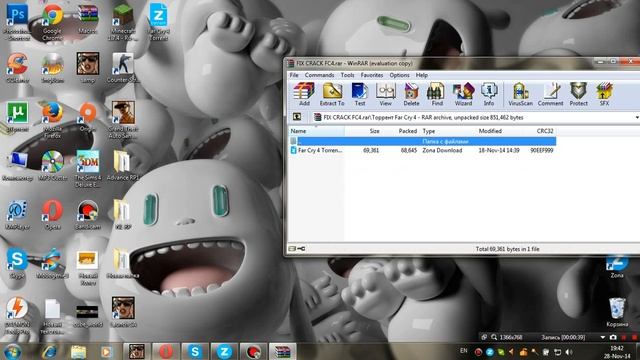Open the VirusScan toolbar icon
This screenshot has height=360, width=640.
point(520,94)
